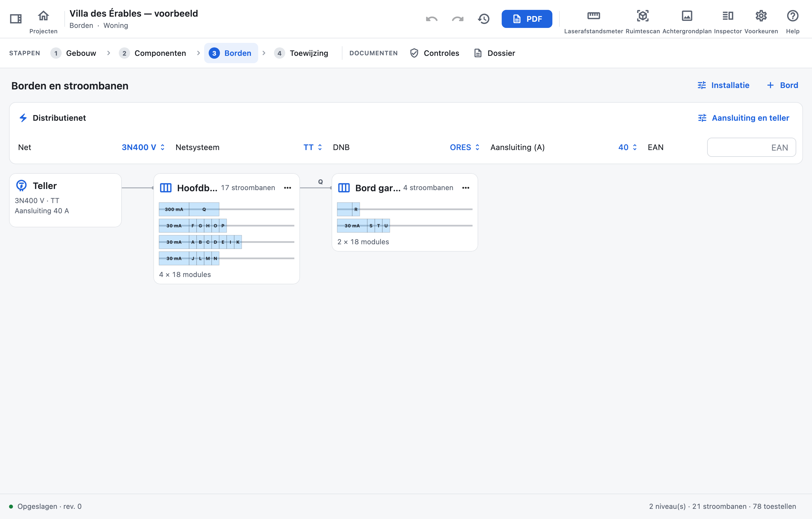Start the Ruimtescan tool
Viewport: 812px width, 519px height.
[x=643, y=22]
